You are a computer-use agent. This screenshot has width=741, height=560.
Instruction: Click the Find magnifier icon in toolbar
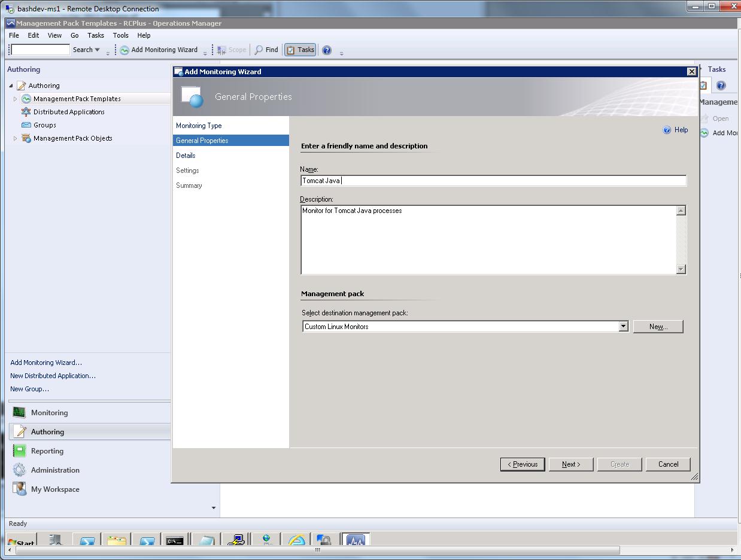tap(259, 50)
